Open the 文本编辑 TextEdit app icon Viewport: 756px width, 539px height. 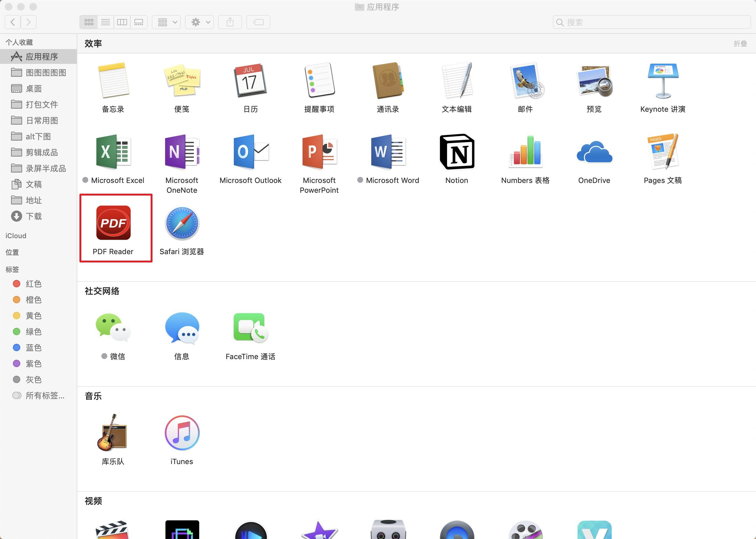(457, 80)
